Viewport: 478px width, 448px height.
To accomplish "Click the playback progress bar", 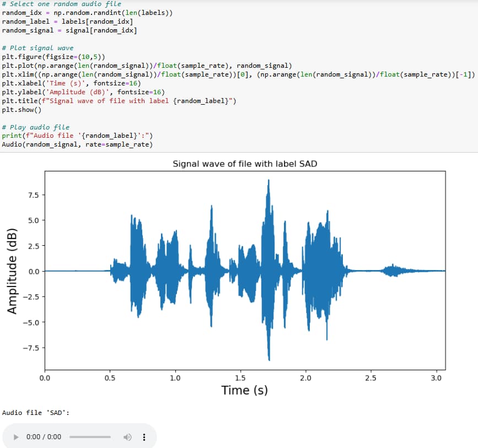I will 91,437.
